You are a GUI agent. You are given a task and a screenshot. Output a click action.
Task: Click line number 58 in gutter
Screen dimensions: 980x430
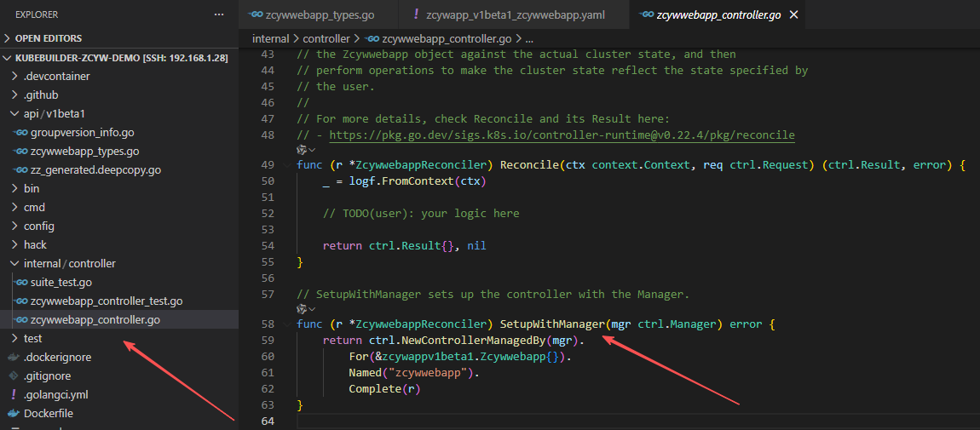click(268, 324)
